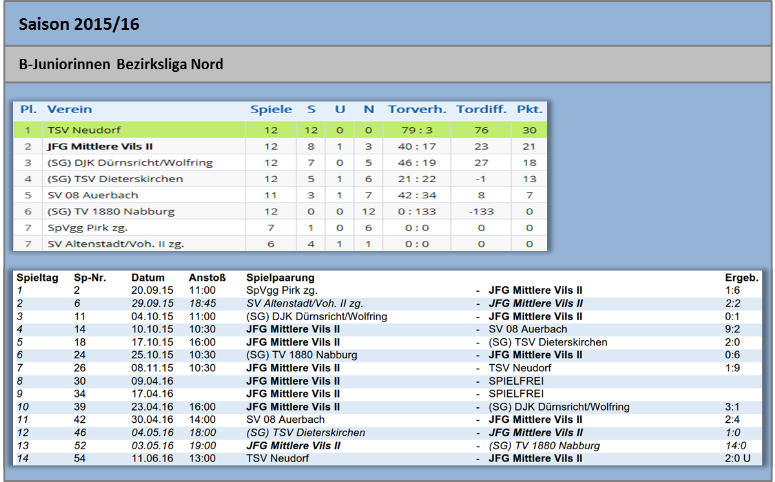
Task: Click goal ratio '0 : 133'
Action: [417, 212]
